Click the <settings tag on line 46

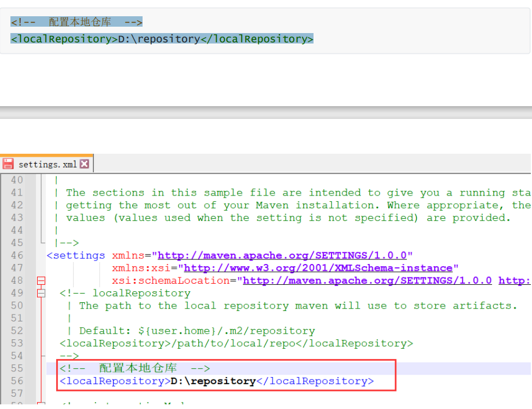(76, 255)
